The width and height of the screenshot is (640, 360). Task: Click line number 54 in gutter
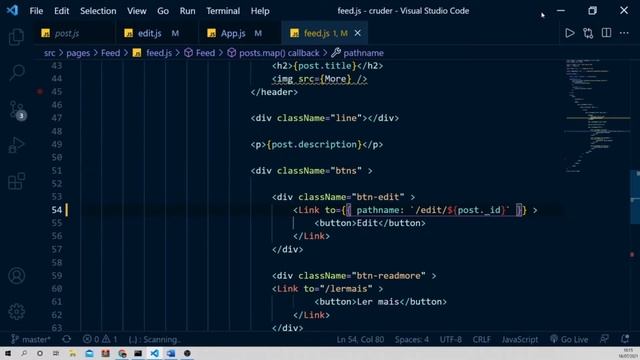57,210
